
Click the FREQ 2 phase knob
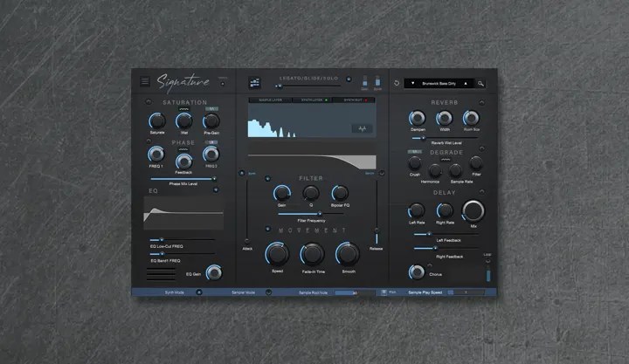point(211,154)
